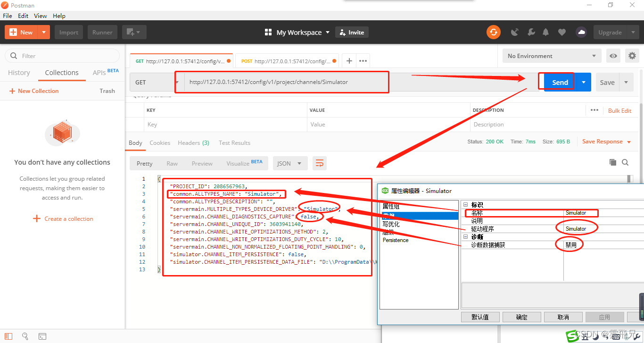
Task: Open the tab options ellipsis menu
Action: tap(363, 61)
